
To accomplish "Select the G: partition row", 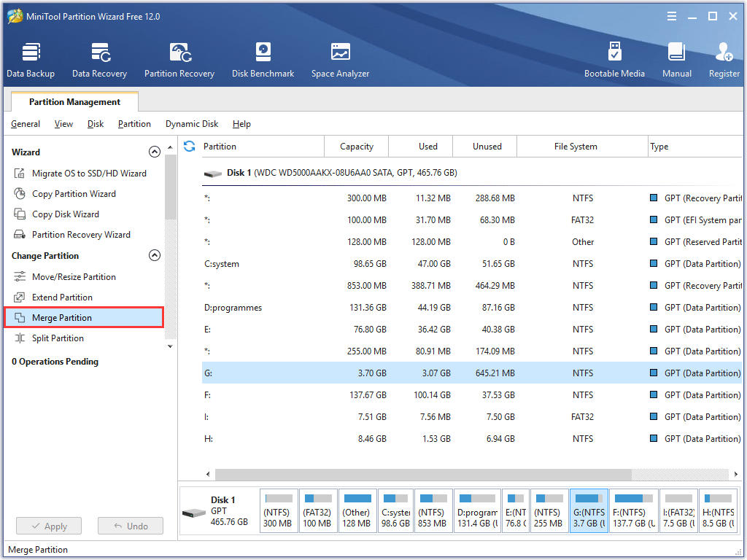I will pyautogui.click(x=472, y=373).
